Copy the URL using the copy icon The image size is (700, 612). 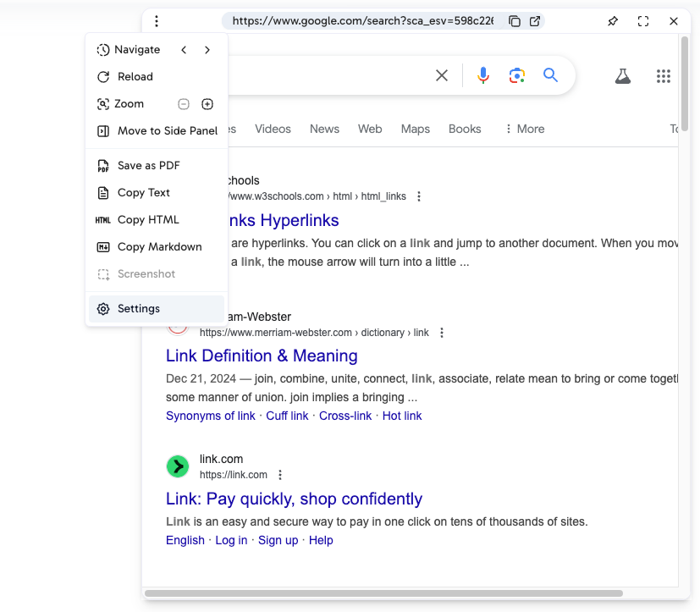[514, 21]
